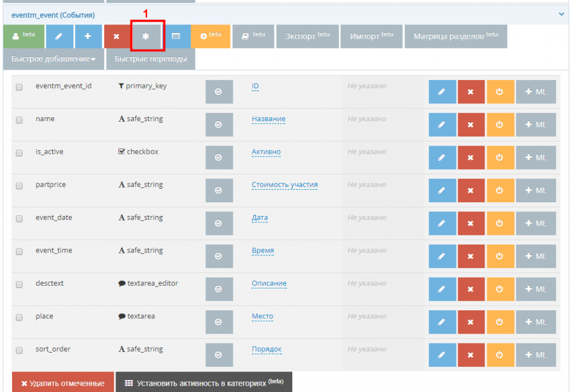Viewport: 572px width, 392px height.
Task: Check the eventm_event_id row checkbox
Action: point(19,87)
